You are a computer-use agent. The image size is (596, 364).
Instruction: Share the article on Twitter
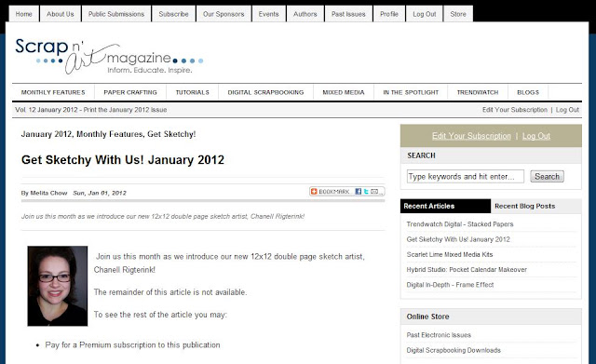[x=366, y=192]
